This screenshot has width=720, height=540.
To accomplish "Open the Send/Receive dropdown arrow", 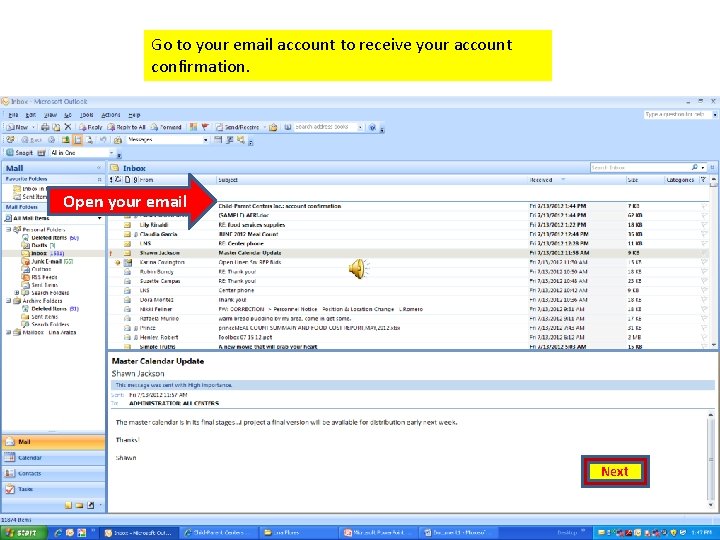I will tap(264, 127).
